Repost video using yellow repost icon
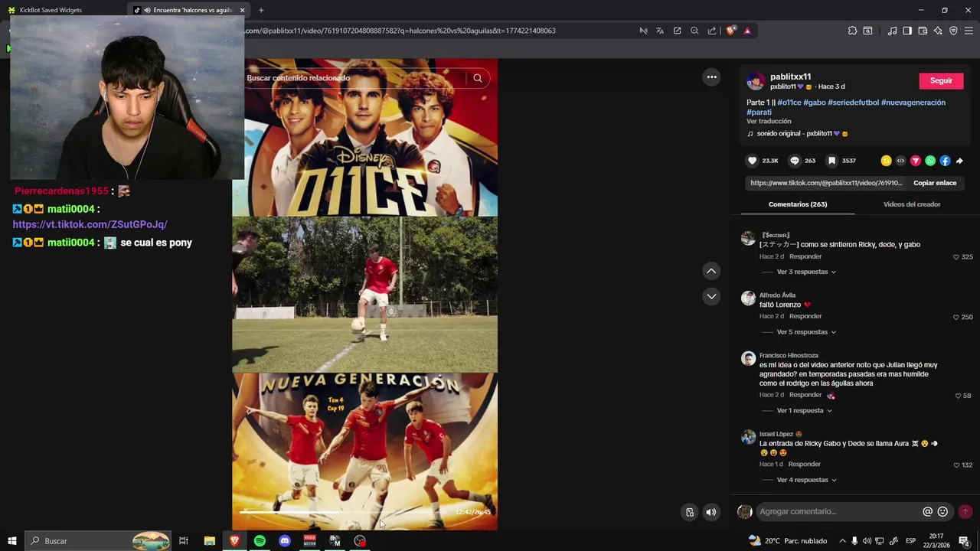 point(886,161)
